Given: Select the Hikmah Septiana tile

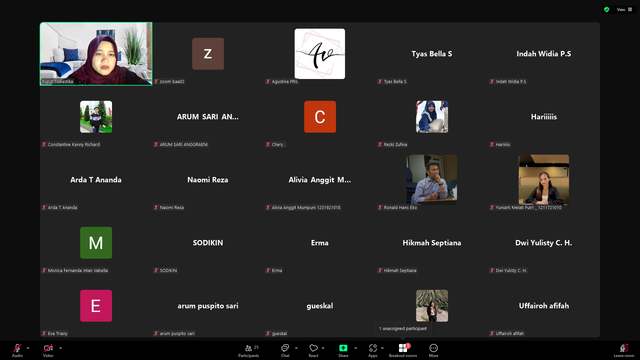Looking at the screenshot, I should pyautogui.click(x=432, y=243).
